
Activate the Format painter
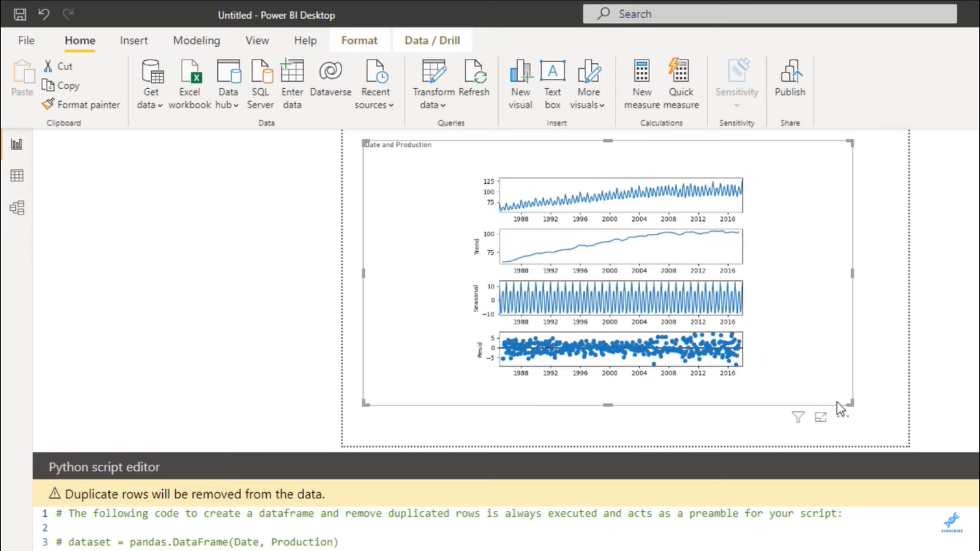(80, 105)
